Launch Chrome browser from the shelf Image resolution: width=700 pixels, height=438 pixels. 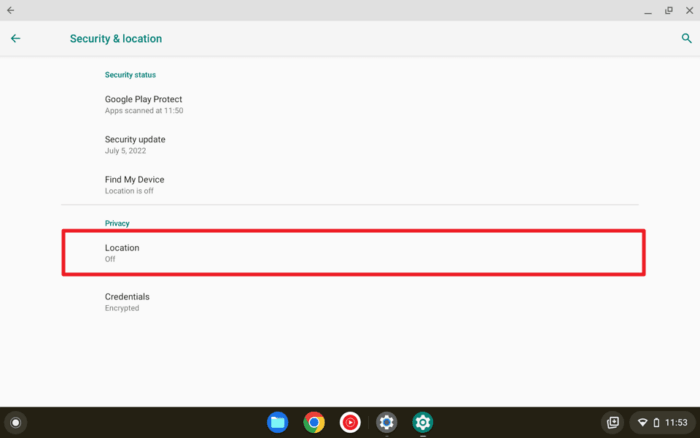point(314,422)
